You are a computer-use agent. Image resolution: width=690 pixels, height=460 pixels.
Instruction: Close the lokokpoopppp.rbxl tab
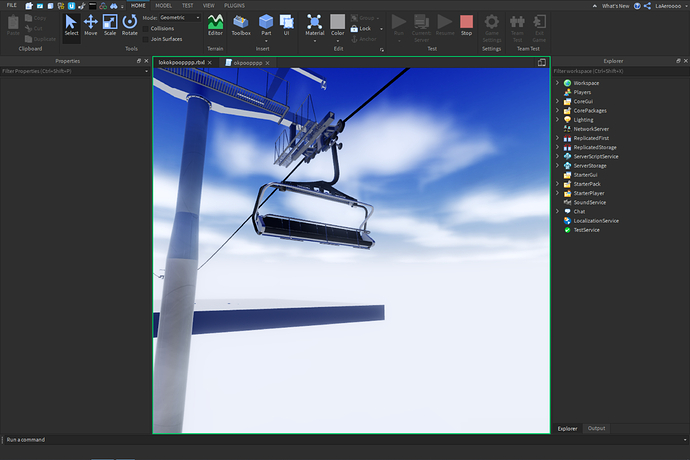(x=210, y=63)
